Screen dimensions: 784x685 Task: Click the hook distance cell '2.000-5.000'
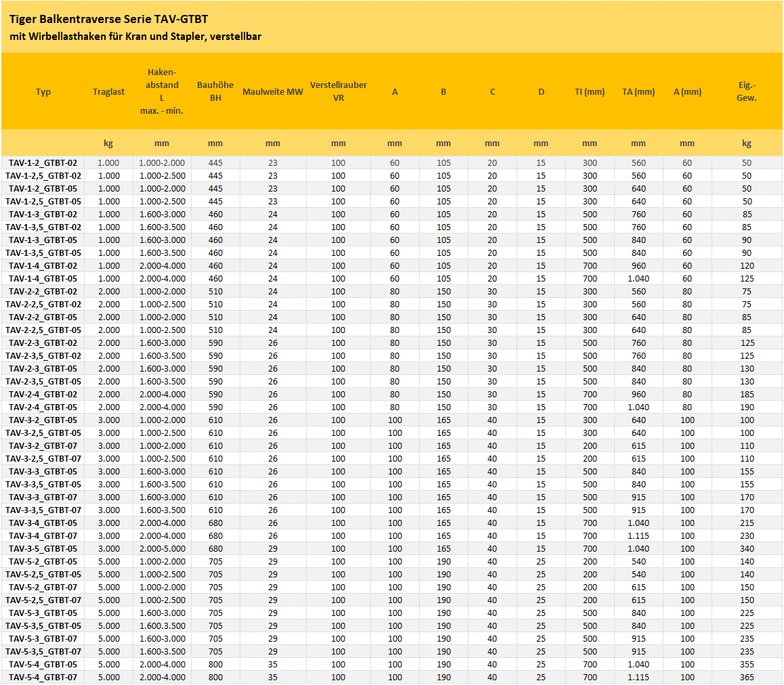pos(162,549)
